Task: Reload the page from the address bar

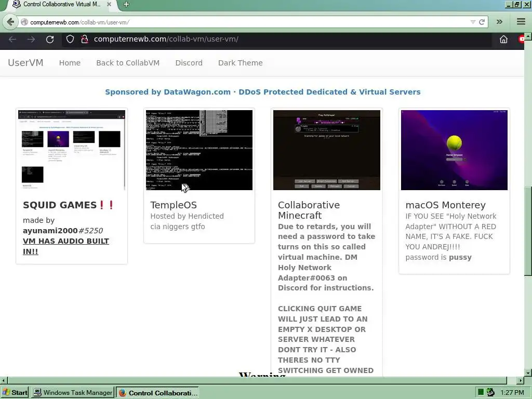Action: coord(482,22)
